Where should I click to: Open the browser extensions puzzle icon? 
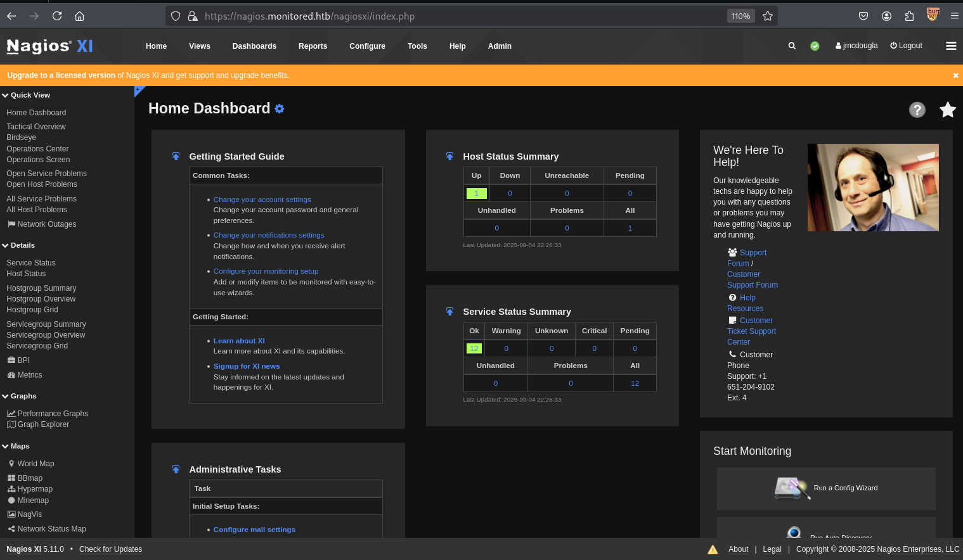pos(909,16)
